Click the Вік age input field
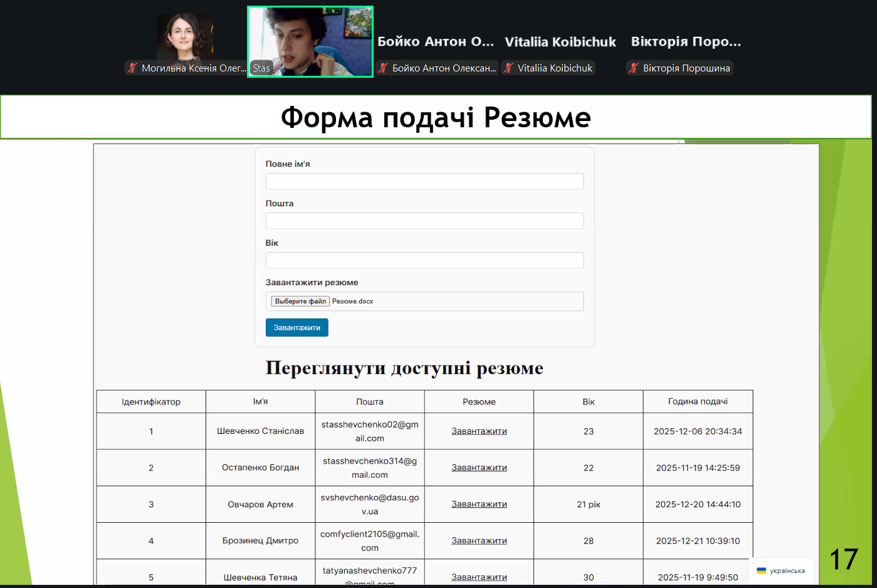 (424, 261)
